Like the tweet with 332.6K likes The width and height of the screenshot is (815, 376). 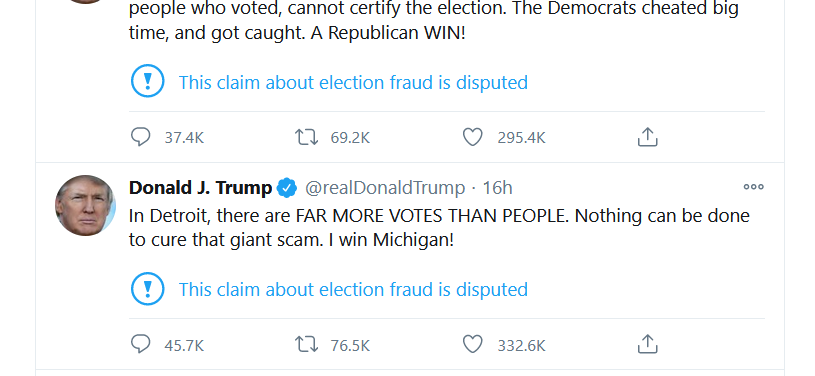[472, 344]
